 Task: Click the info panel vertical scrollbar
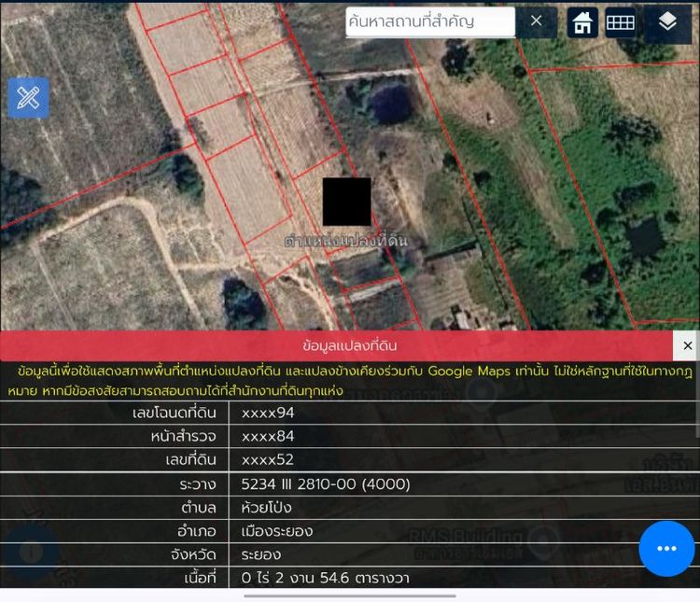(698, 400)
